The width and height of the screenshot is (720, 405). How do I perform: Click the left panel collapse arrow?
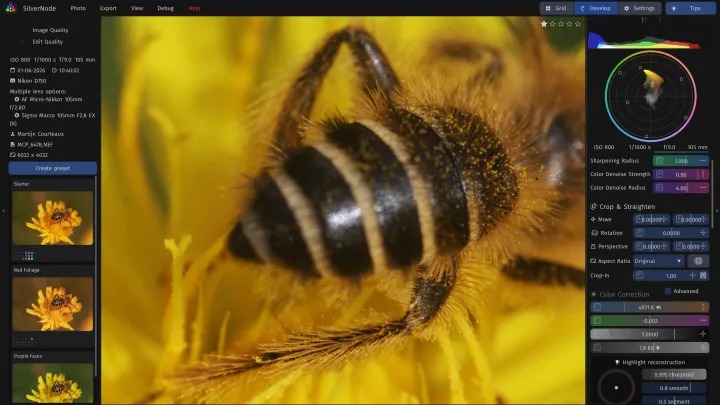point(3,211)
